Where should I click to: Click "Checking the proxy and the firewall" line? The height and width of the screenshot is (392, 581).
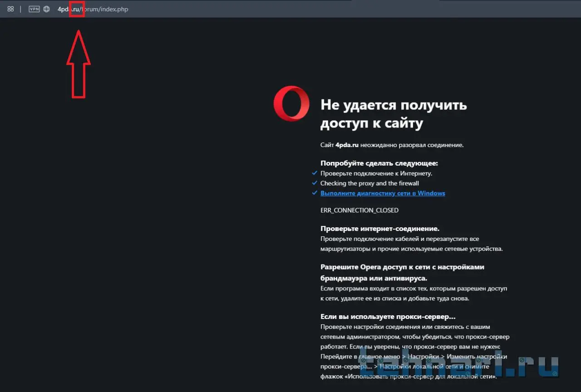coord(369,183)
